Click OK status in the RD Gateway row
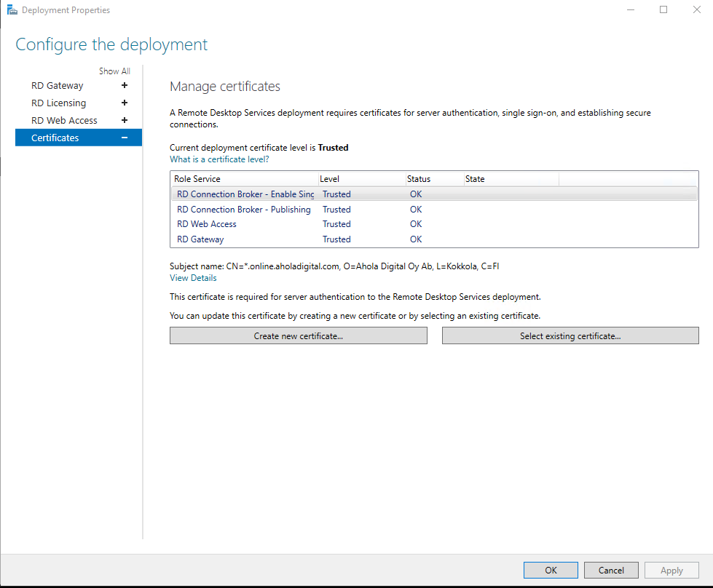The width and height of the screenshot is (713, 588). pos(416,239)
